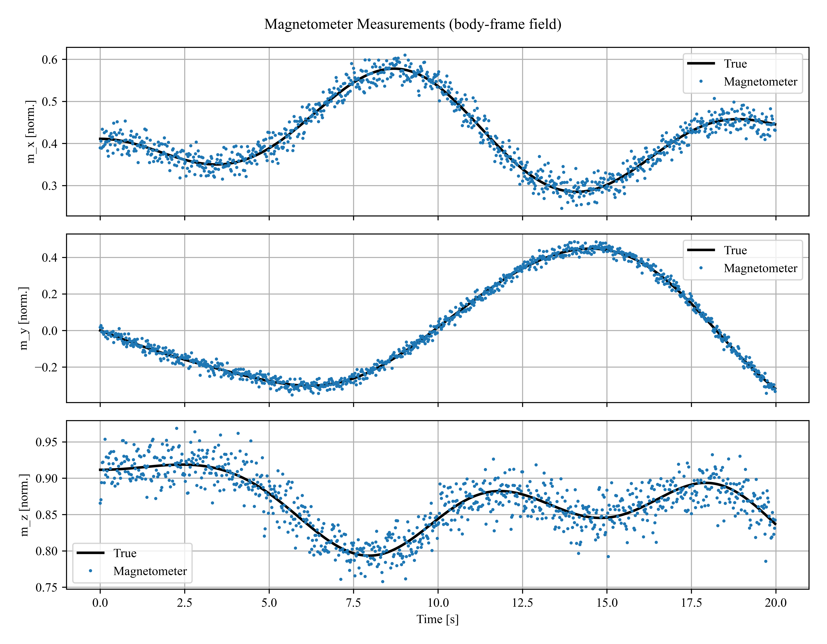
Task: Click "True" in the m_y plot legend
Action: coord(735,250)
